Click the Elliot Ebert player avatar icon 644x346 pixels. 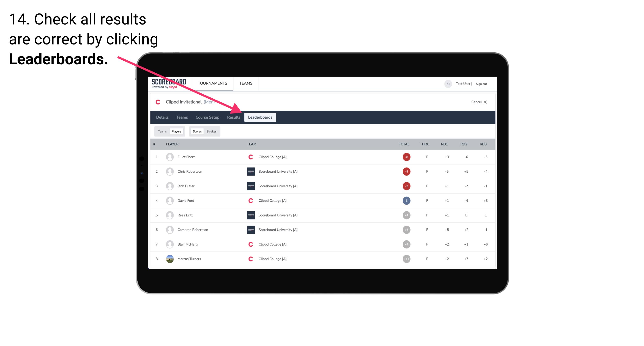pos(169,157)
